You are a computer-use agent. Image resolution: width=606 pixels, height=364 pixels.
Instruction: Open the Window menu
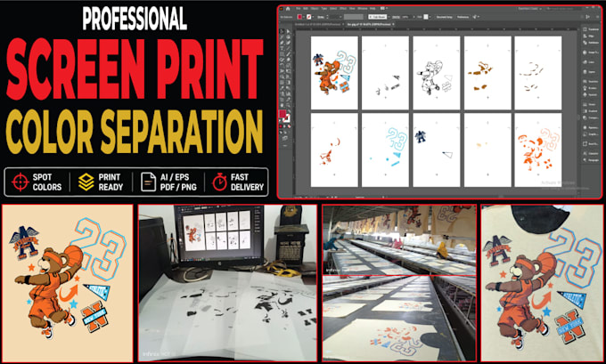[362, 9]
